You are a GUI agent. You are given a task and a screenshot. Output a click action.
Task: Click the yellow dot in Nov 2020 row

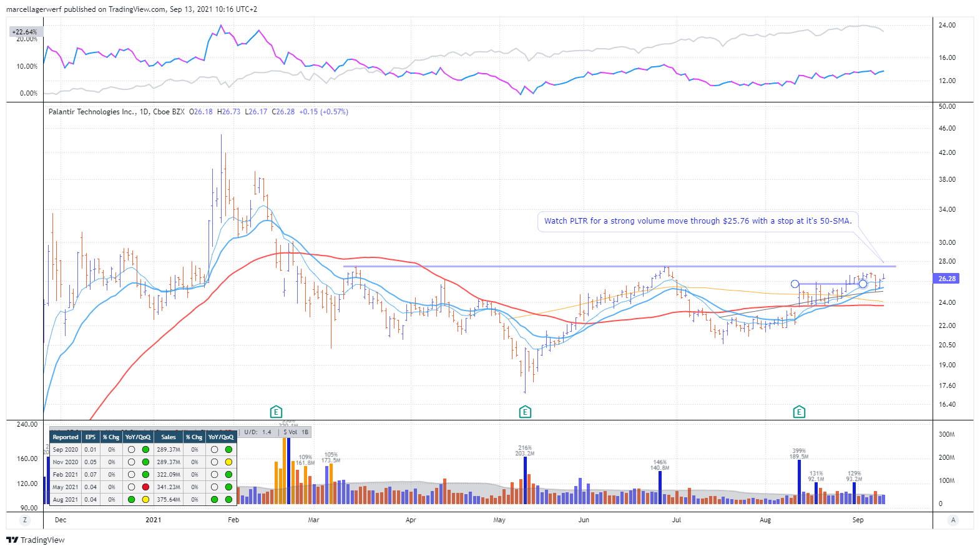(228, 462)
